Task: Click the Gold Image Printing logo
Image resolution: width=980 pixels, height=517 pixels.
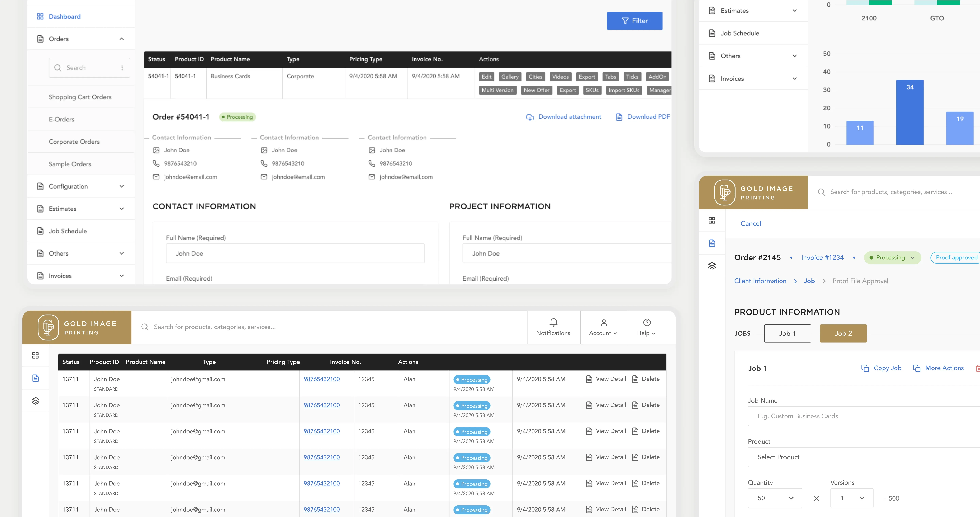Action: click(x=48, y=327)
